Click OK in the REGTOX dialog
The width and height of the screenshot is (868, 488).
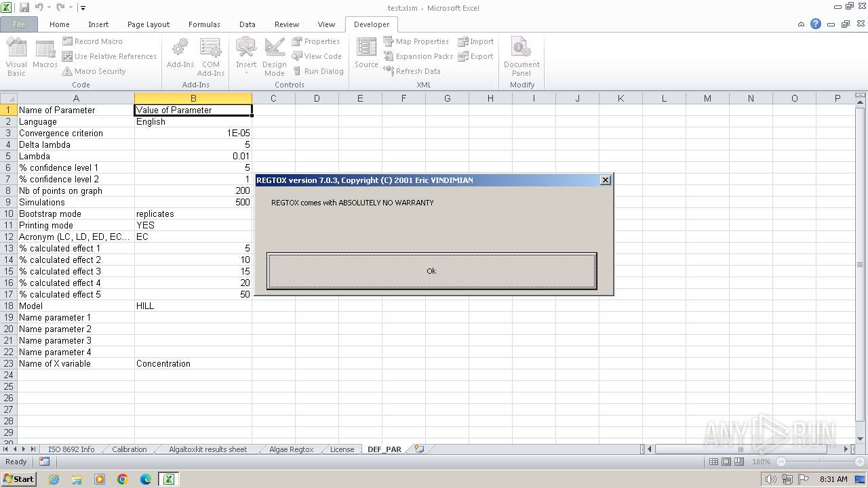pos(431,271)
